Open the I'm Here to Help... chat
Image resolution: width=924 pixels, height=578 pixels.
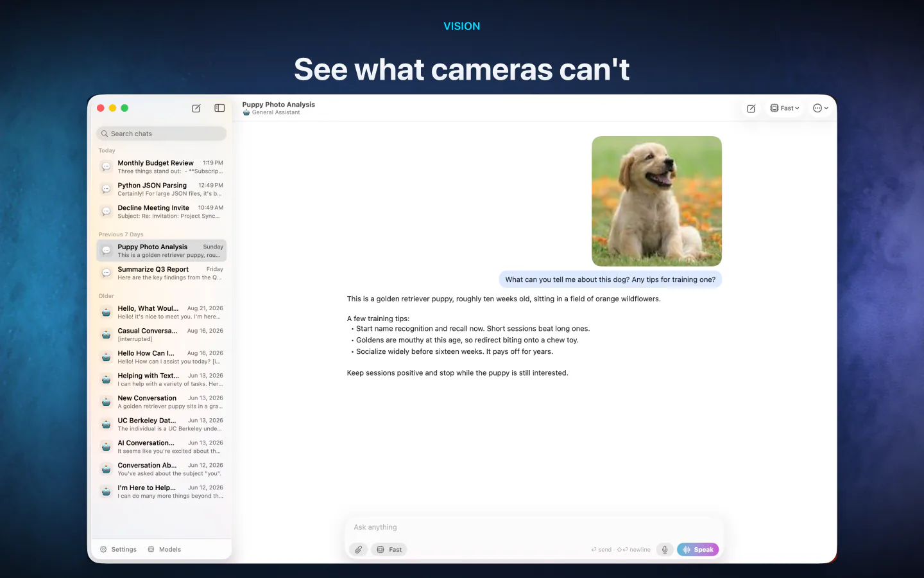click(162, 492)
